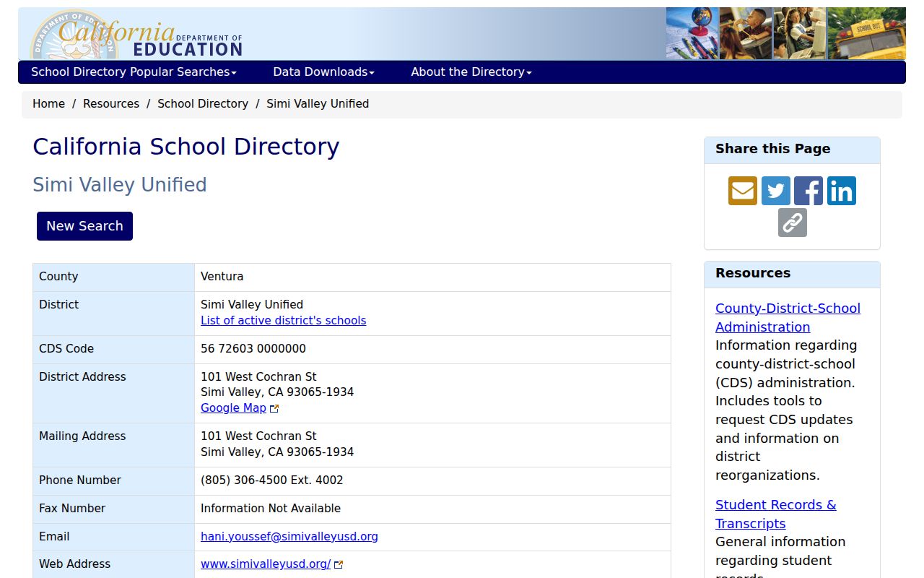Click external link icon beside web address
Image resolution: width=924 pixels, height=578 pixels.
pos(339,564)
